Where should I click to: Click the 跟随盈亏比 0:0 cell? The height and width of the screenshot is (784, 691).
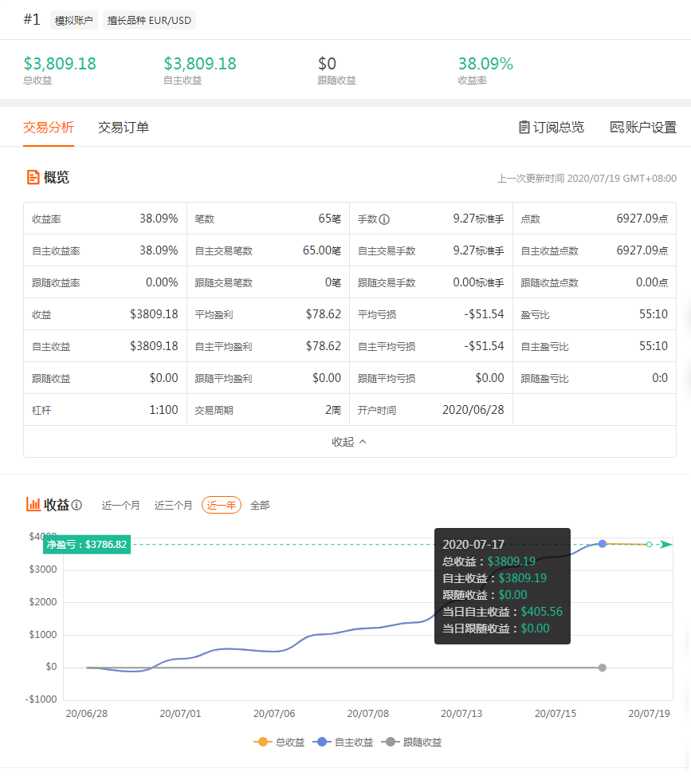595,379
